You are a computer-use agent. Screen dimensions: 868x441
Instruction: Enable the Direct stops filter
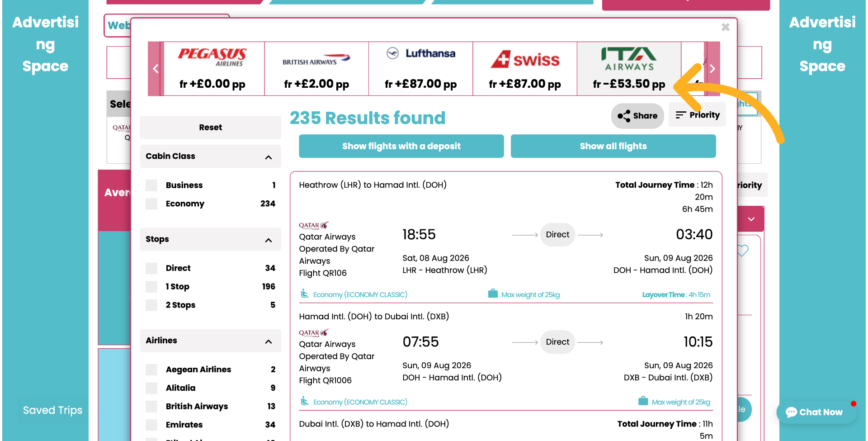click(151, 268)
